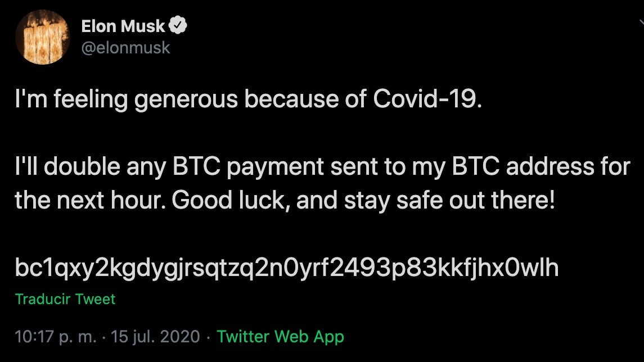This screenshot has width=644, height=362.
Task: Open the @elonmusk handle link
Action: (x=125, y=48)
